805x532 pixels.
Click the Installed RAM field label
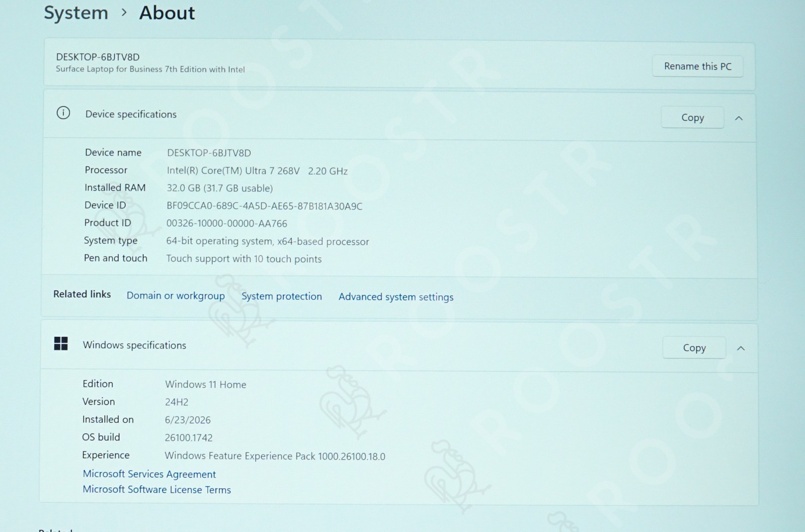115,188
